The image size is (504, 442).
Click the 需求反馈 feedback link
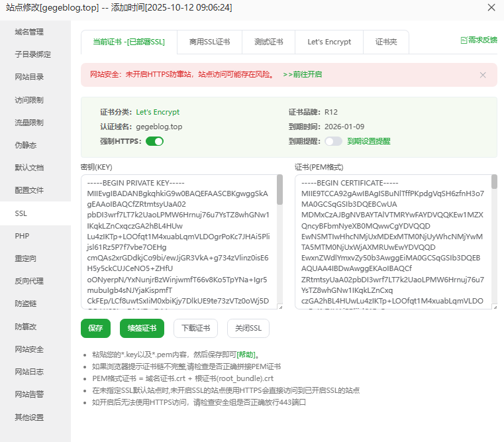coord(482,40)
